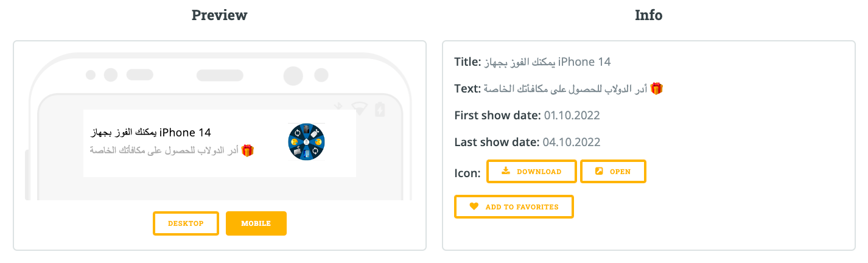
Task: Click the picture icon inside Open button
Action: coord(599,171)
